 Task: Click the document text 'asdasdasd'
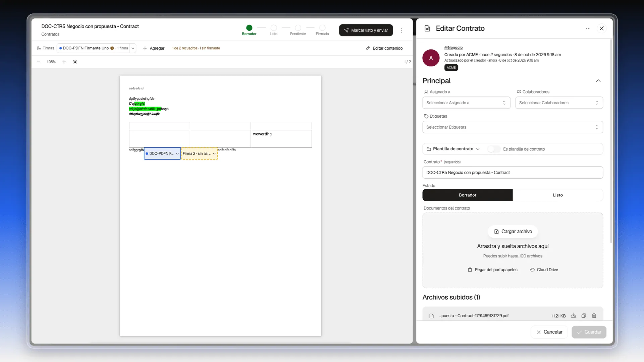pyautogui.click(x=136, y=88)
